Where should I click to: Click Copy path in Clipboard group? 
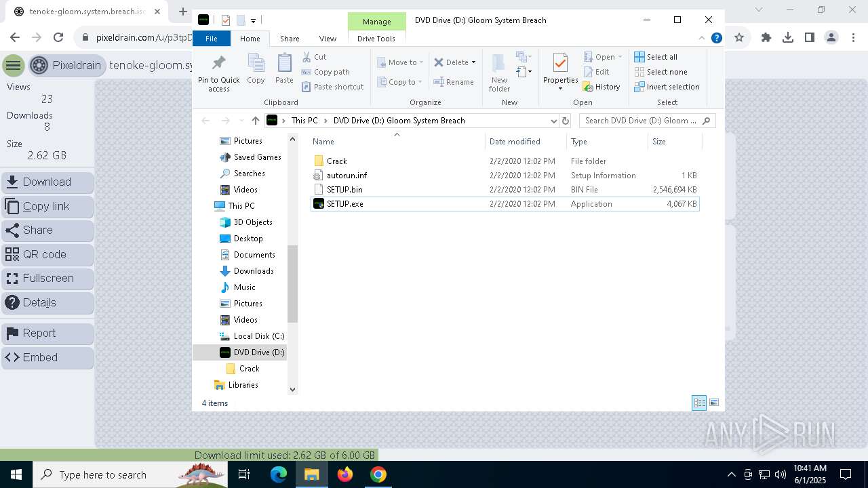[x=325, y=72]
